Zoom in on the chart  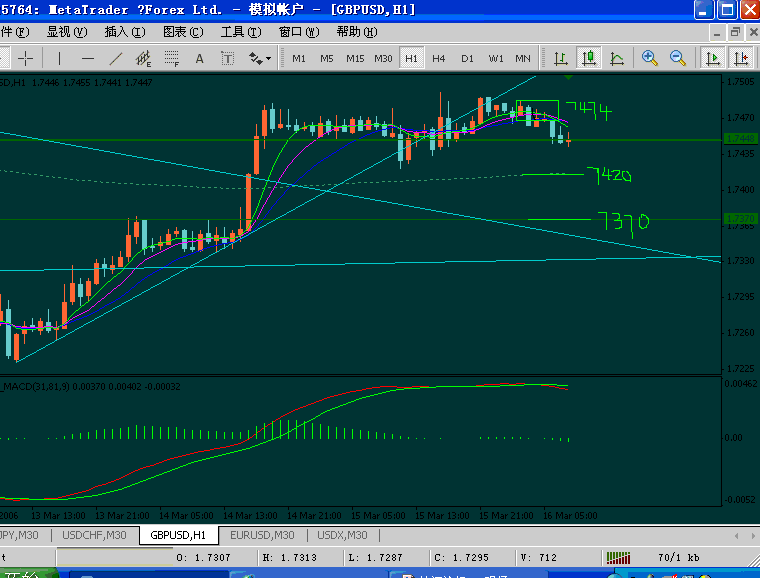(649, 59)
